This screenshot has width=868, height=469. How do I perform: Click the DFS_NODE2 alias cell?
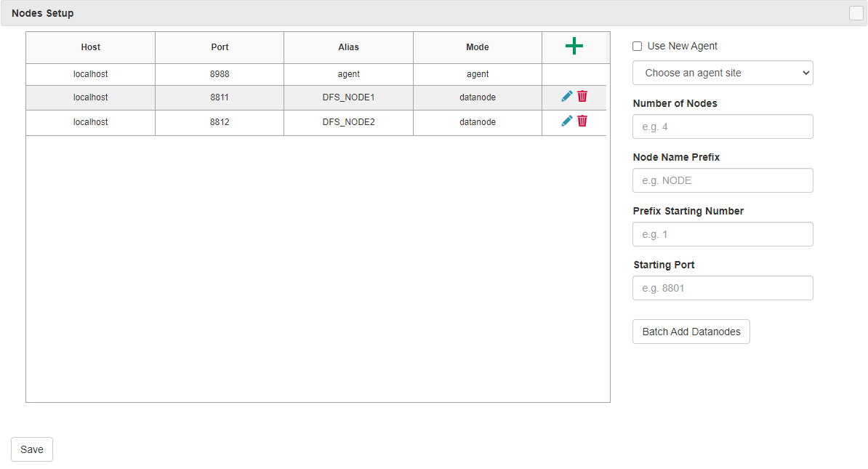tap(348, 122)
